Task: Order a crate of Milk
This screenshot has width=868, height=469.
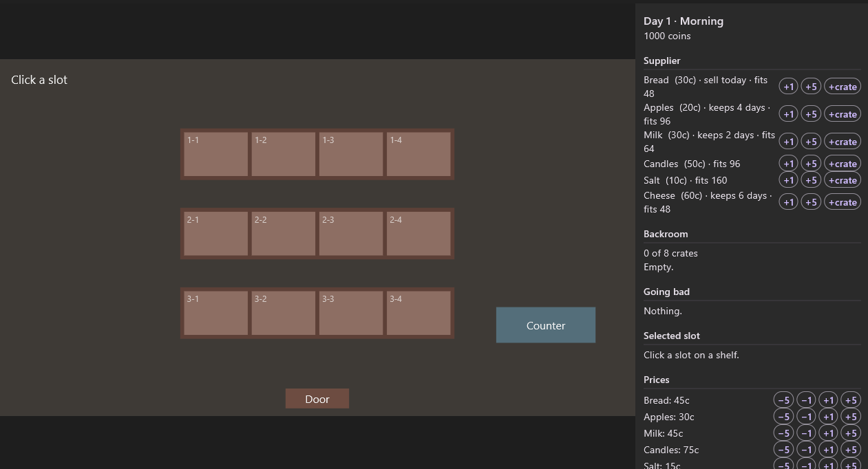Action: 843,142
